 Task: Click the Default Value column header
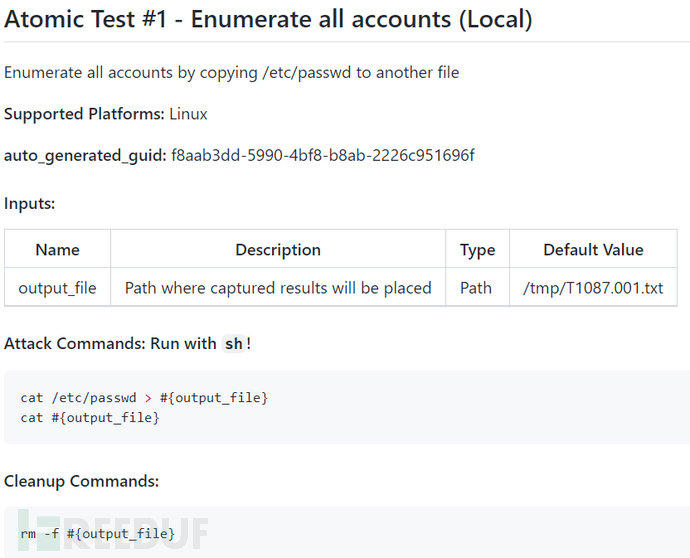point(593,250)
